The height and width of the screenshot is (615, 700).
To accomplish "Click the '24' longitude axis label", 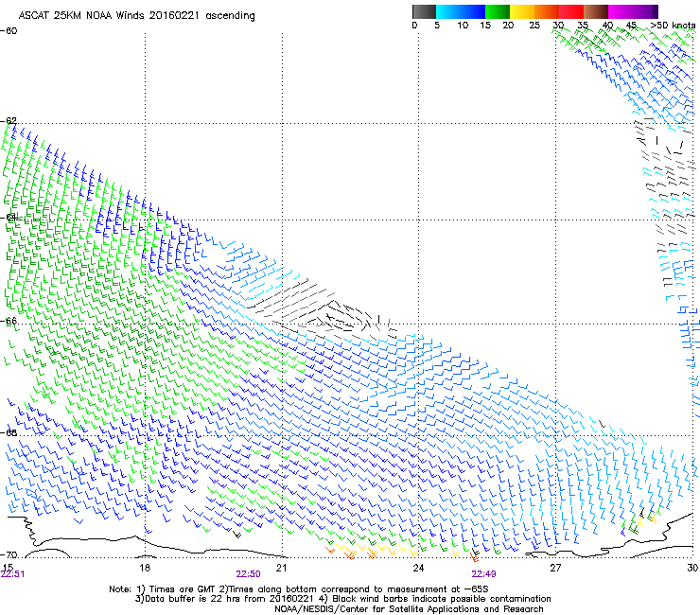I will [418, 568].
